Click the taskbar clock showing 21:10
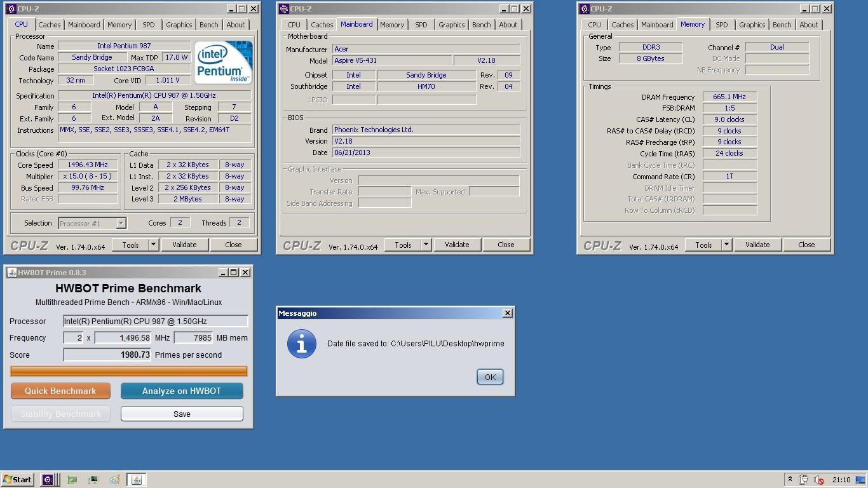The height and width of the screenshot is (488, 868). pos(841,480)
